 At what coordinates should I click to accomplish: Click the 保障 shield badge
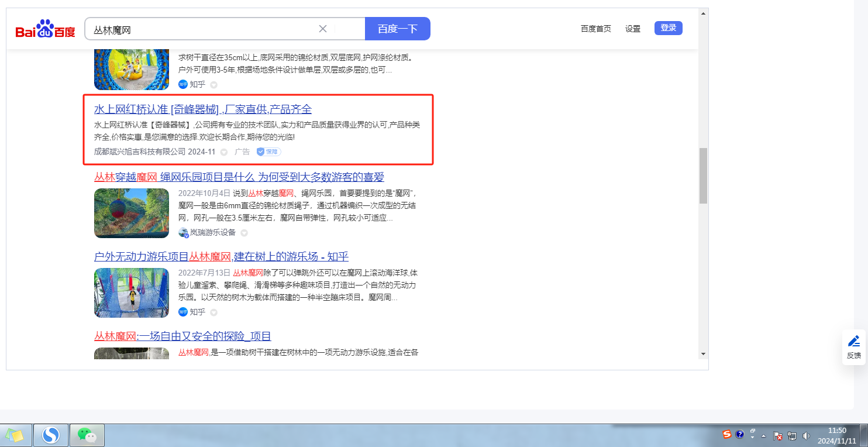[x=269, y=152]
